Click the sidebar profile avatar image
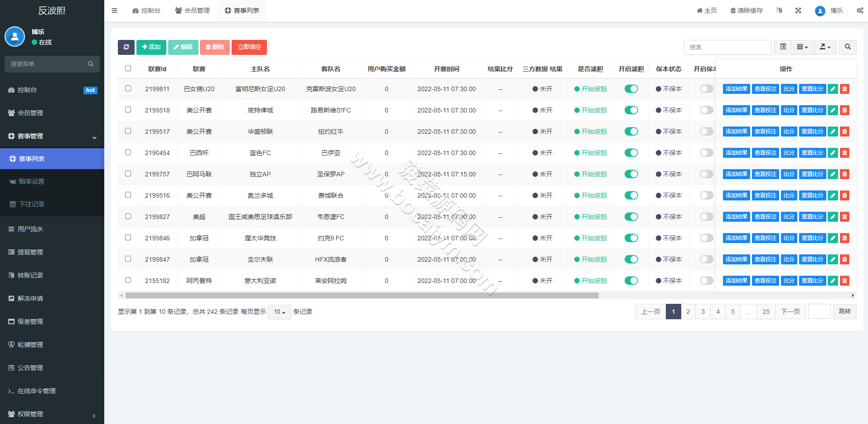Image resolution: width=868 pixels, height=424 pixels. click(x=15, y=37)
